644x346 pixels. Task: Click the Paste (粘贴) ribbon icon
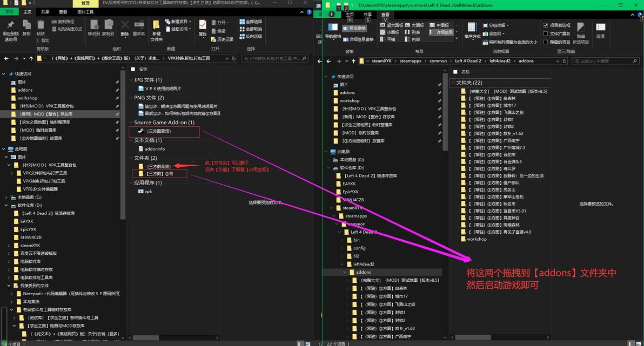(40, 25)
